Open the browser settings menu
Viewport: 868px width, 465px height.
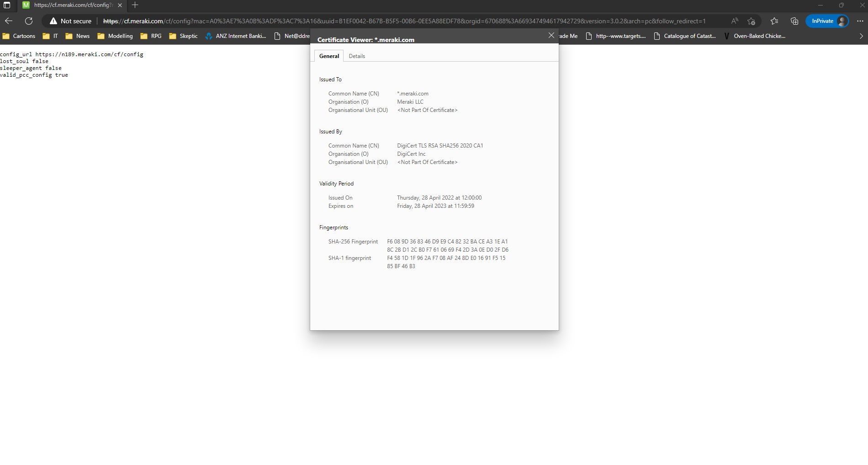click(860, 21)
